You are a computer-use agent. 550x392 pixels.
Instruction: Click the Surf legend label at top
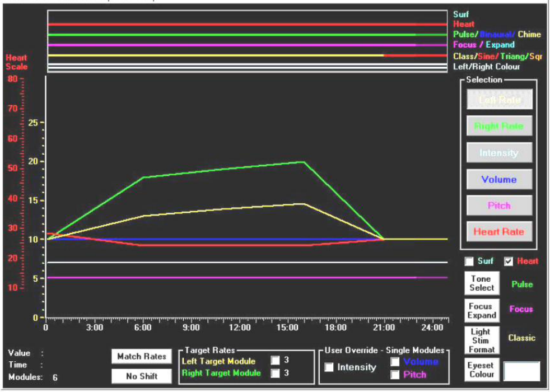460,15
